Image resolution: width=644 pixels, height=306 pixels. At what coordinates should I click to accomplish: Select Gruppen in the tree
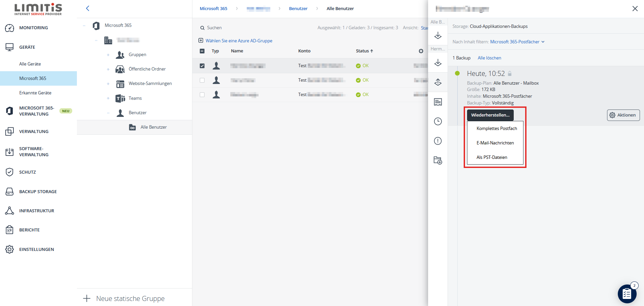(137, 55)
